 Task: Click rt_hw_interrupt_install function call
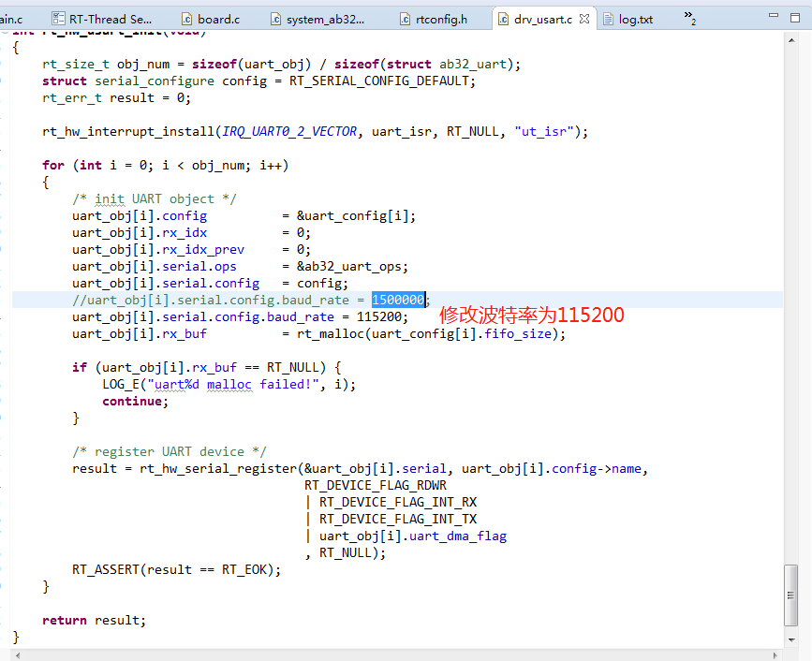pyautogui.click(x=128, y=131)
